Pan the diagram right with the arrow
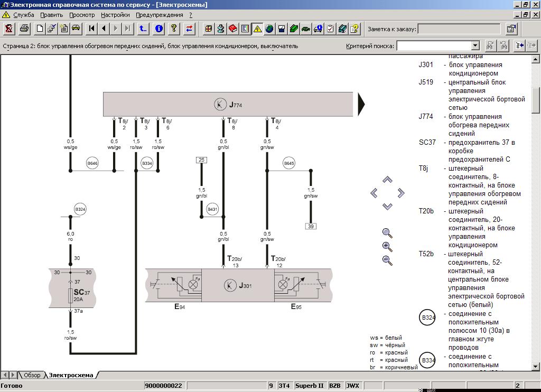 (x=401, y=193)
